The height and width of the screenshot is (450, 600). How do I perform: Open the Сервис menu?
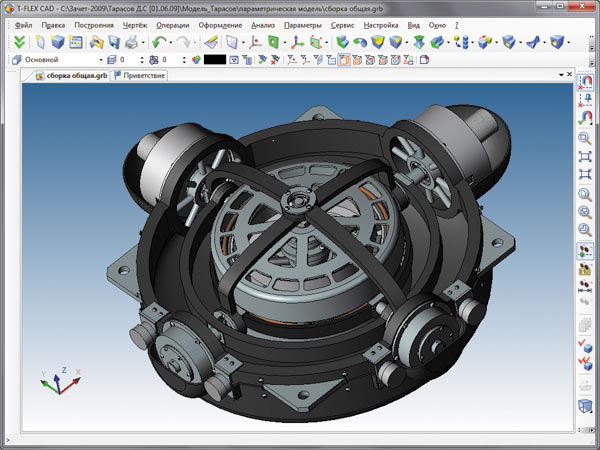point(342,25)
